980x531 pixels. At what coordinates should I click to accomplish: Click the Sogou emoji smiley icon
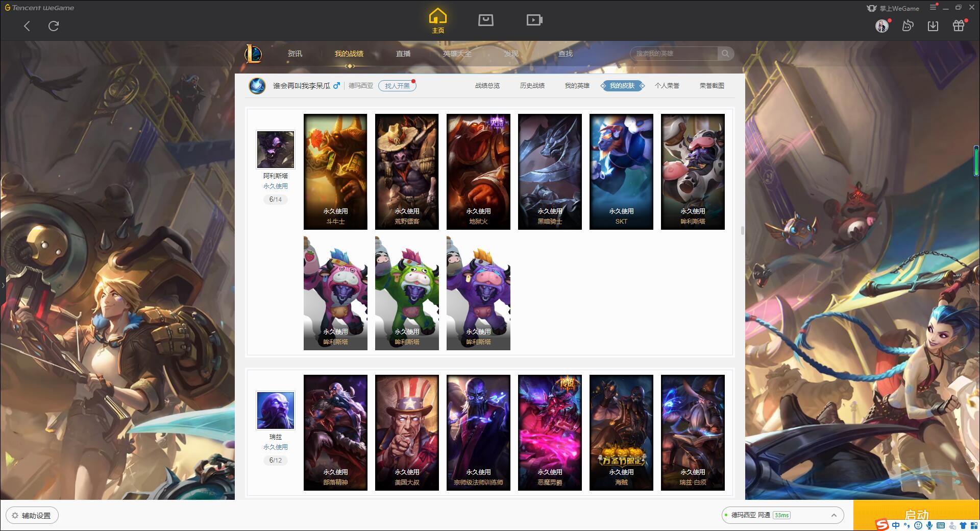[x=918, y=525]
